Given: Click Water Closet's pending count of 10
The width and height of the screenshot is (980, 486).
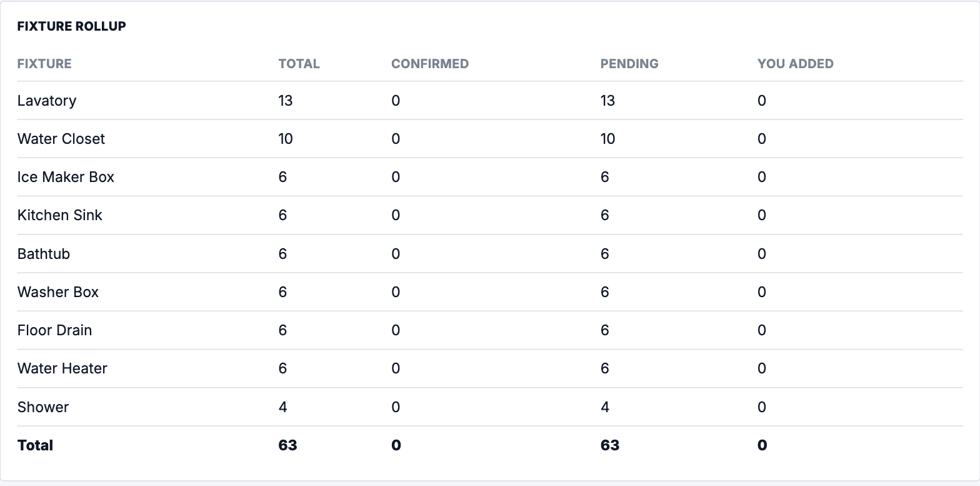Looking at the screenshot, I should [607, 139].
